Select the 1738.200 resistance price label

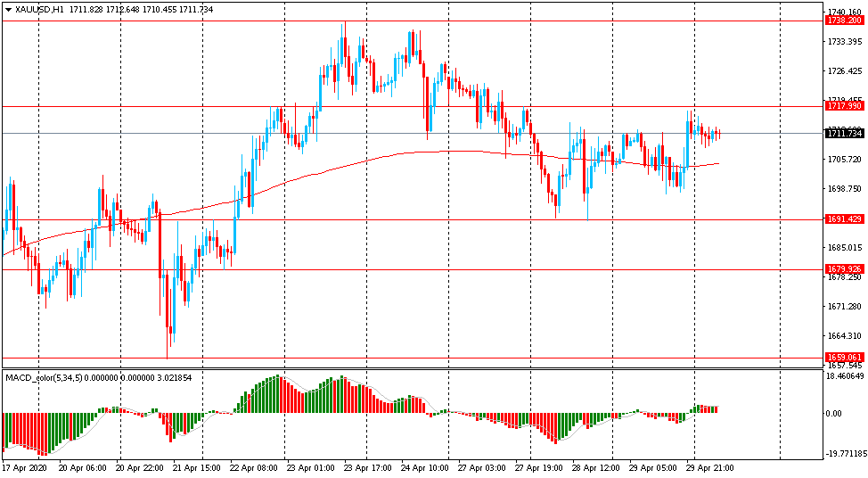844,21
